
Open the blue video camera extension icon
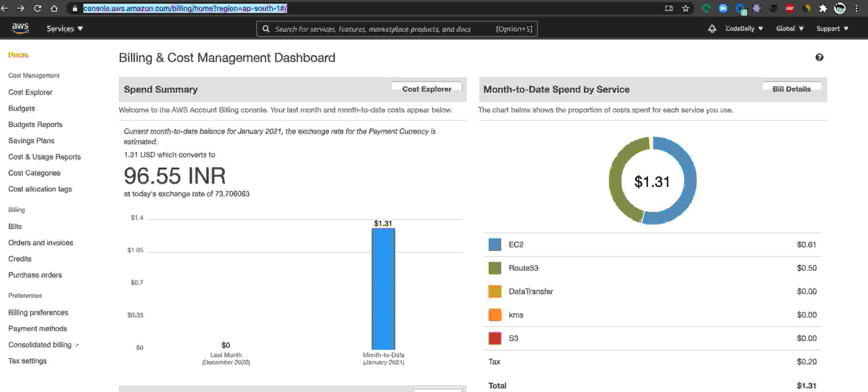coord(723,8)
